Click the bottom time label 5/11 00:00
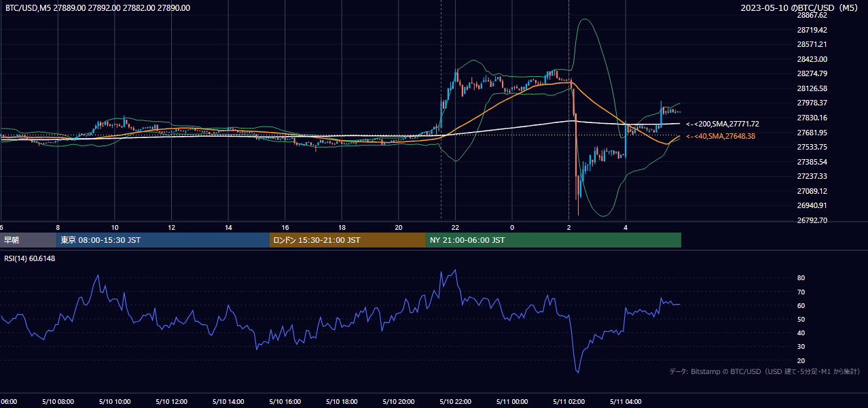Screen dimensions: 868x408 (x=511, y=402)
